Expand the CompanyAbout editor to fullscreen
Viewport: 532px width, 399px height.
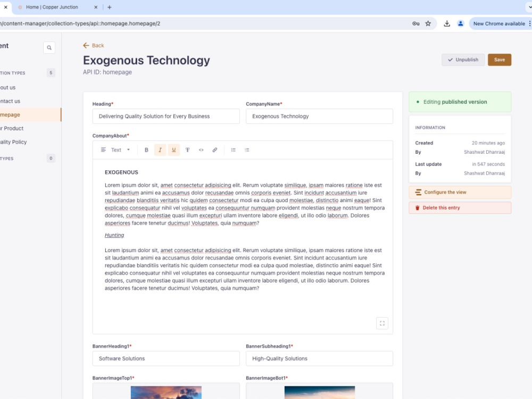(x=382, y=323)
